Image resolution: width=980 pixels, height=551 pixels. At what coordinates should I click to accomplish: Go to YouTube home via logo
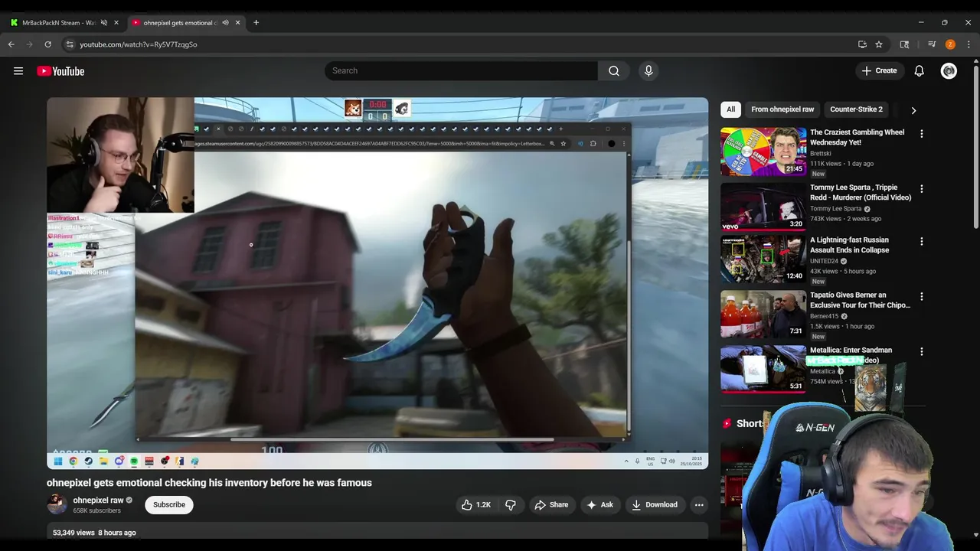(x=60, y=71)
